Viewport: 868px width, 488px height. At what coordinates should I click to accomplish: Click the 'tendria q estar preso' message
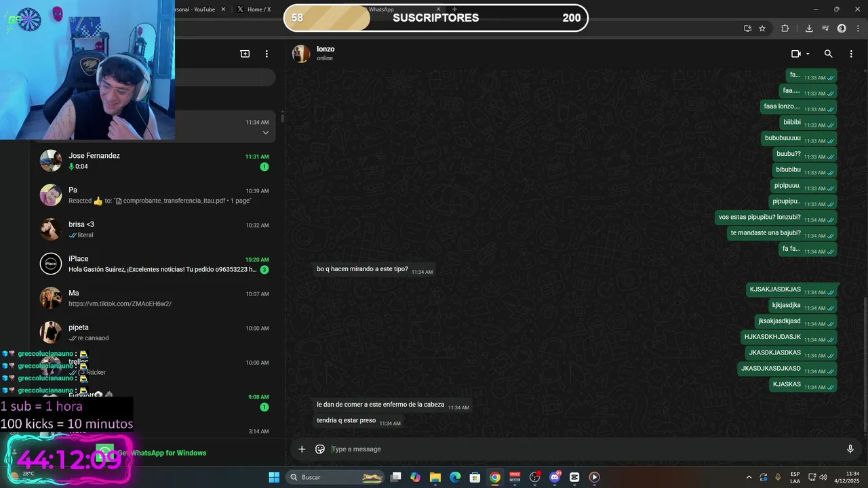(358, 421)
